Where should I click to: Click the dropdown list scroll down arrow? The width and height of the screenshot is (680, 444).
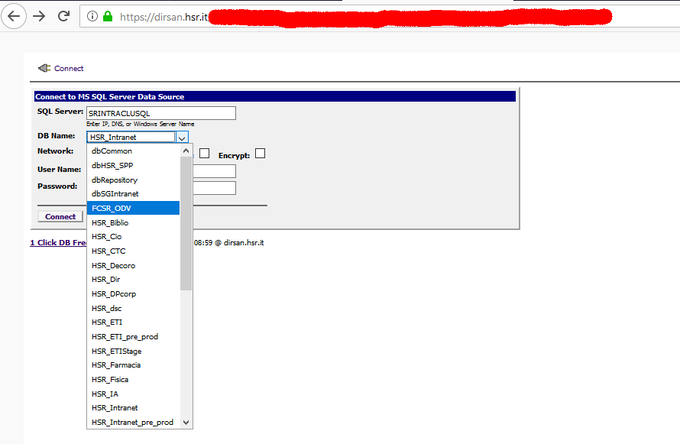tap(186, 422)
